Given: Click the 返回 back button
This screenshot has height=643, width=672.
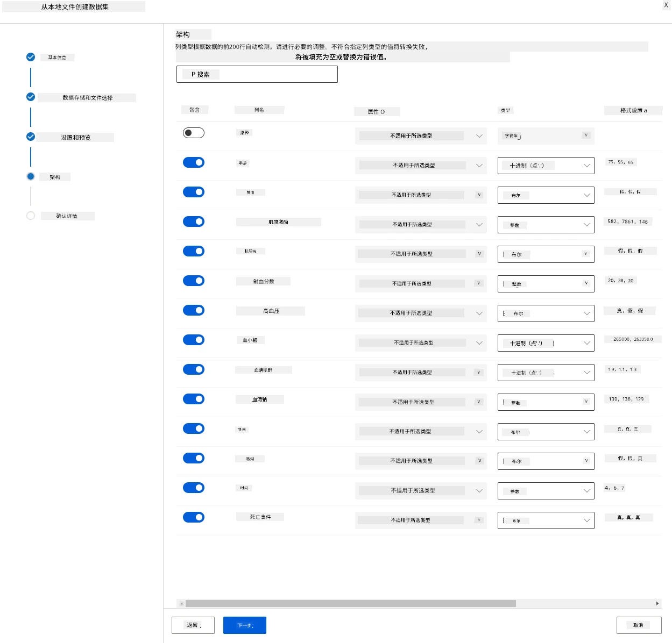Looking at the screenshot, I should 193,625.
